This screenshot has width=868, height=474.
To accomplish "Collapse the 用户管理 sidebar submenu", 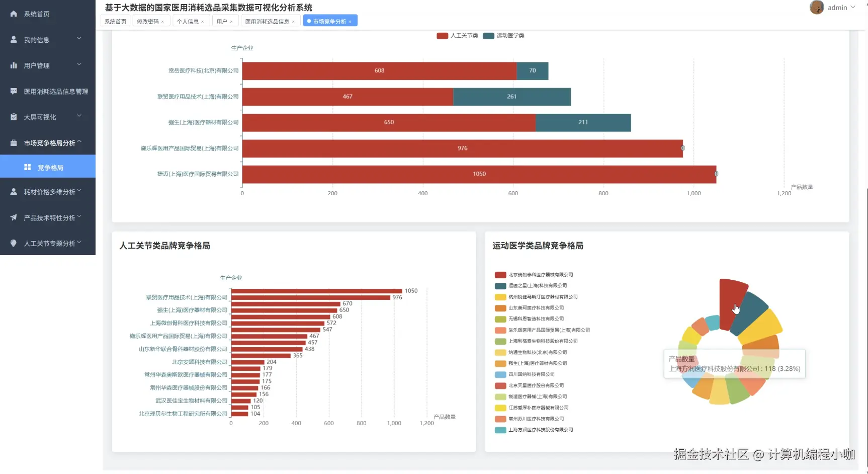I will tap(79, 64).
